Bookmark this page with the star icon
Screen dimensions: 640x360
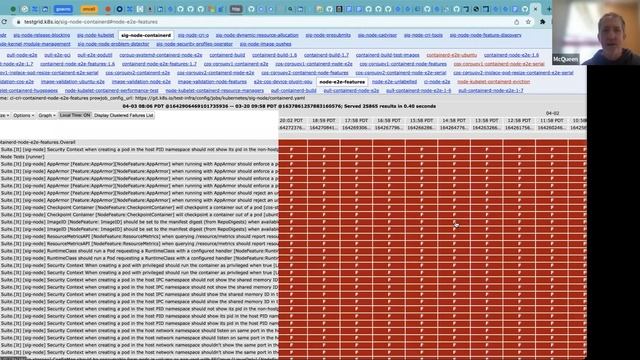[528, 22]
